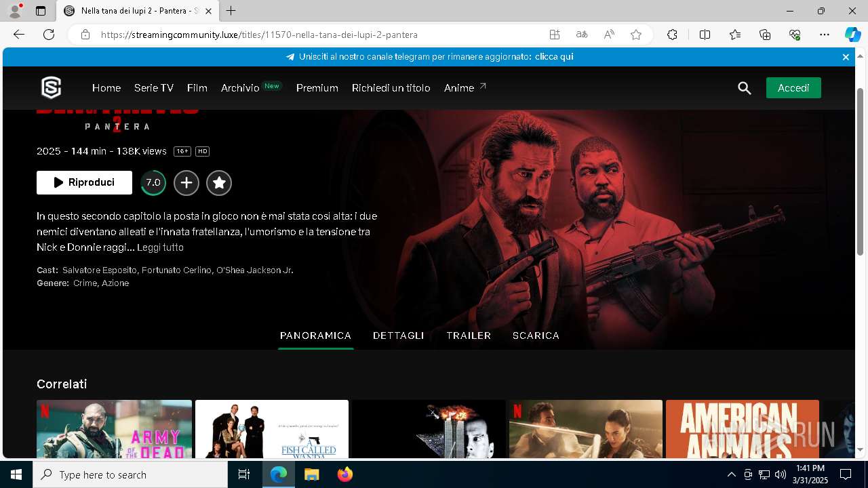The image size is (868, 488).
Task: Open notification center icon
Action: pos(846,474)
